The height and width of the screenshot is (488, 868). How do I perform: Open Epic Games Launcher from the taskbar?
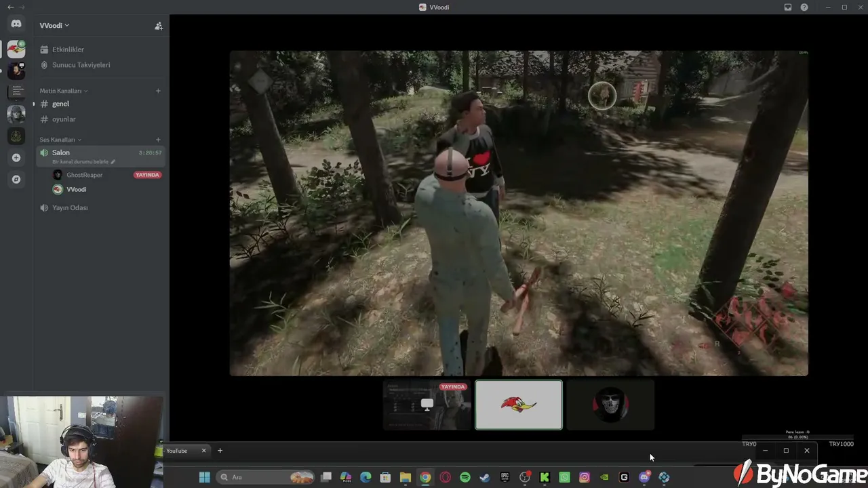pyautogui.click(x=505, y=477)
